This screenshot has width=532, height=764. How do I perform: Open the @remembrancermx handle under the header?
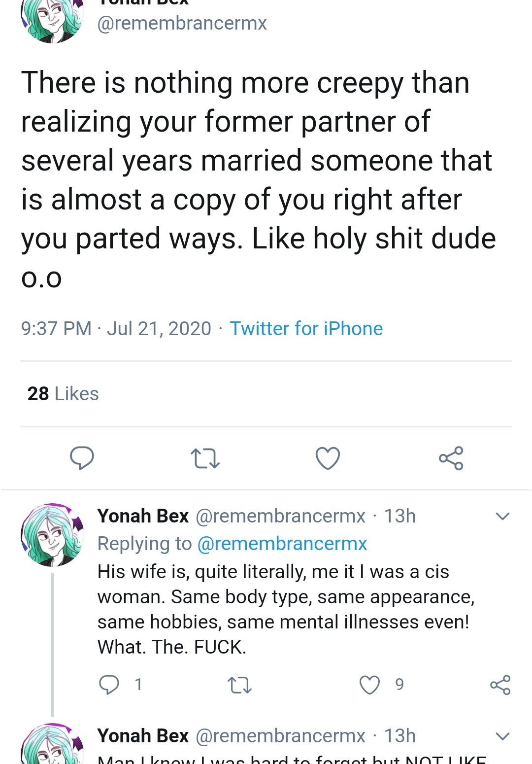(182, 23)
